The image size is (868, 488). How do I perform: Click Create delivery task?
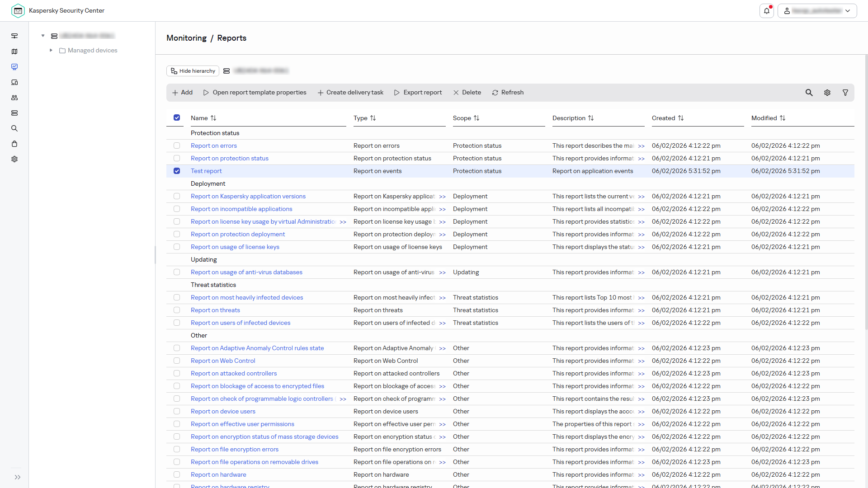[350, 93]
